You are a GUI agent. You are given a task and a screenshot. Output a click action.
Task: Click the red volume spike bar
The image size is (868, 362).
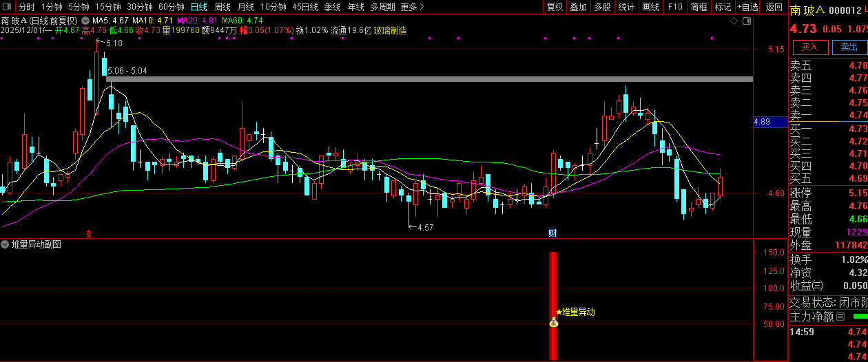pos(553,306)
